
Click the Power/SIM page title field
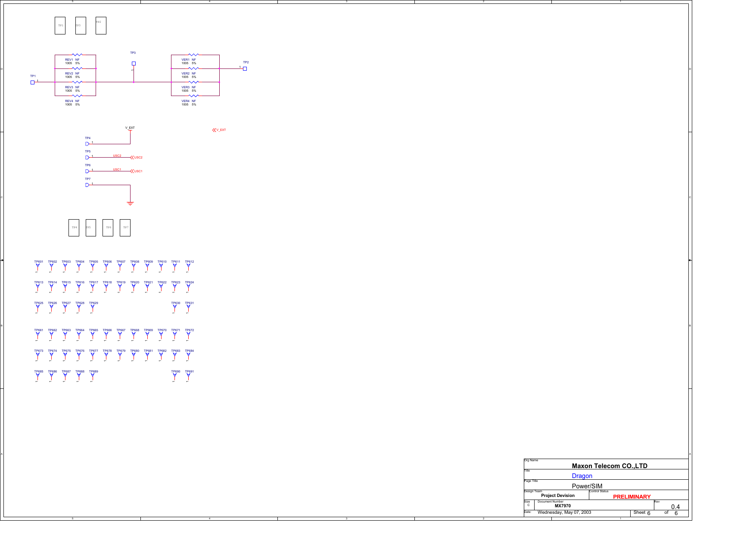(x=587, y=485)
